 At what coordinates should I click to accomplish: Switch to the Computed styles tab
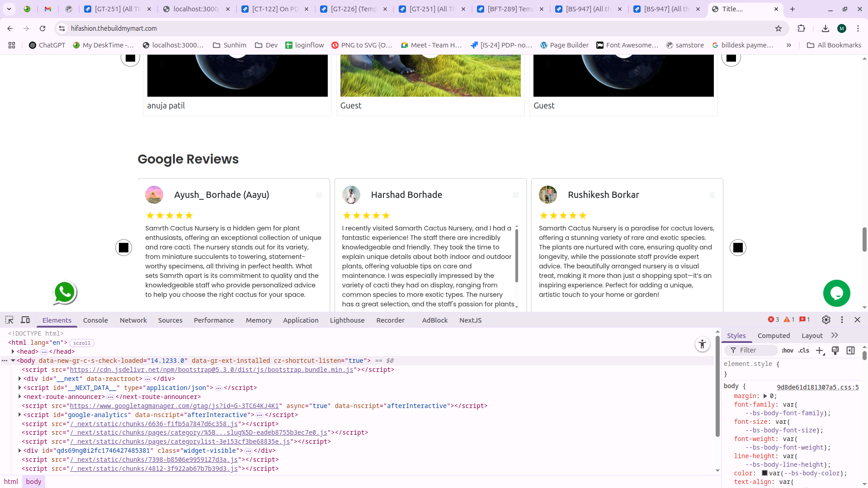[774, 335]
